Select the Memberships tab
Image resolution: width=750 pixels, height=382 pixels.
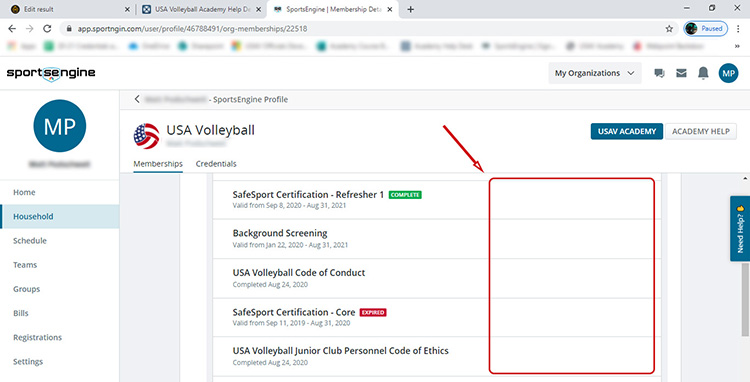tap(158, 164)
